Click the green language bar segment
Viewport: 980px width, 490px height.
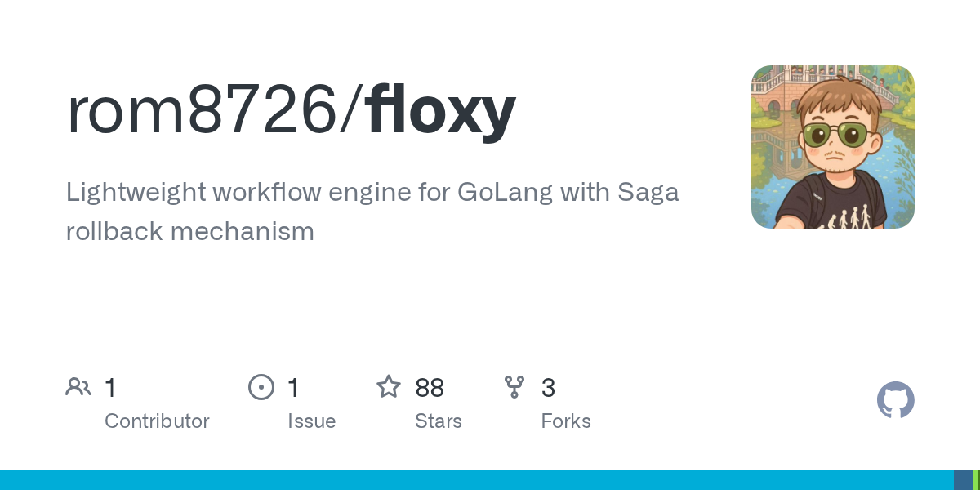976,480
